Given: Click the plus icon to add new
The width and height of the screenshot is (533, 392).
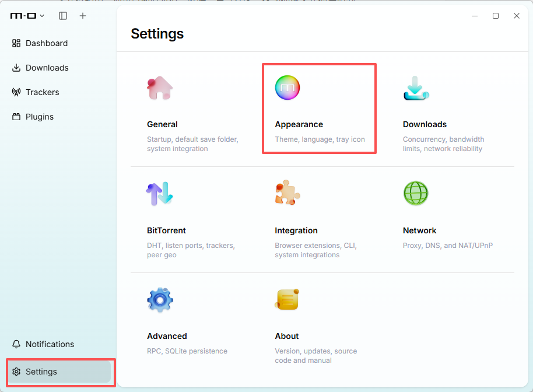Looking at the screenshot, I should click(83, 16).
